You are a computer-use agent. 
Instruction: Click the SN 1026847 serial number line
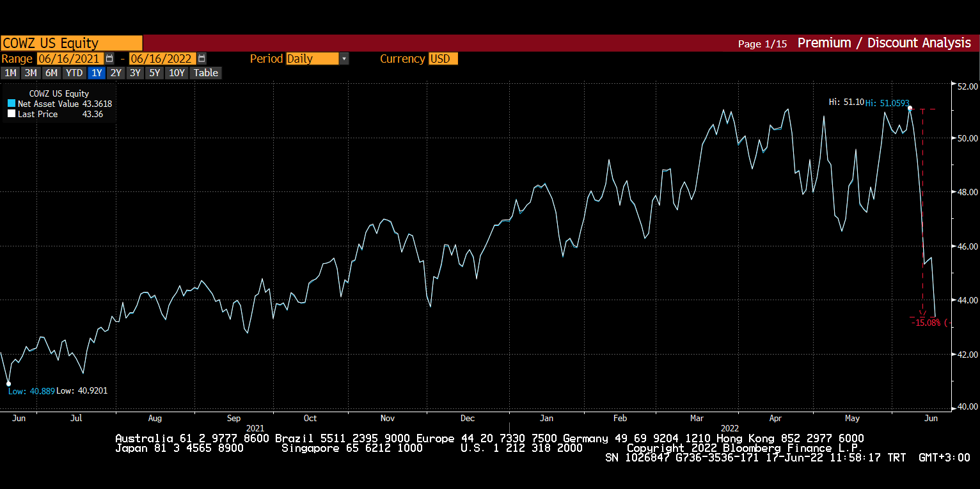pyautogui.click(x=787, y=458)
